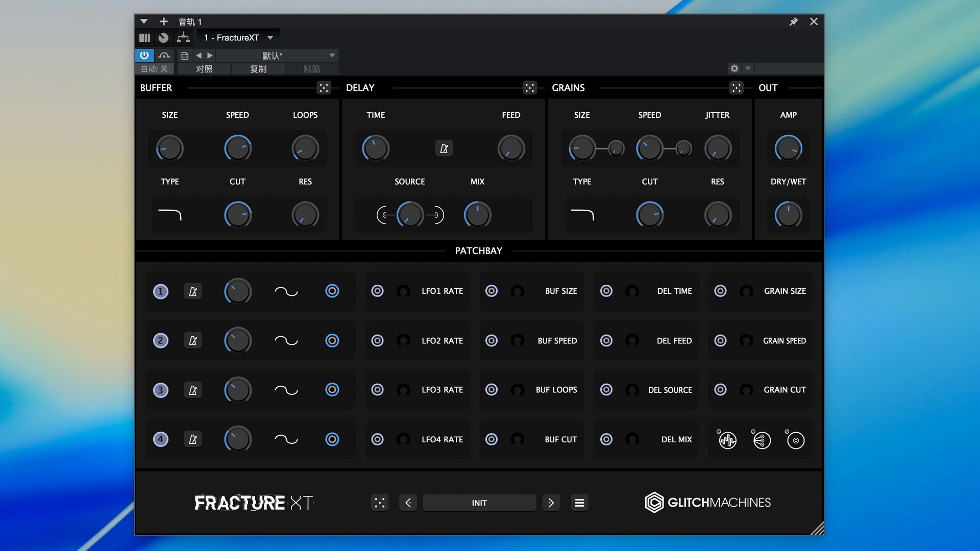Toggle LFO 3 tempo sync metronome
This screenshot has height=551, width=980.
coord(192,390)
